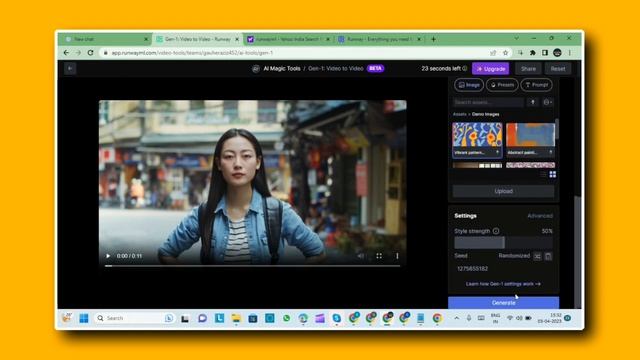Switch to the Yahoo India Search browser tab
This screenshot has width=640, height=360.
(288, 39)
